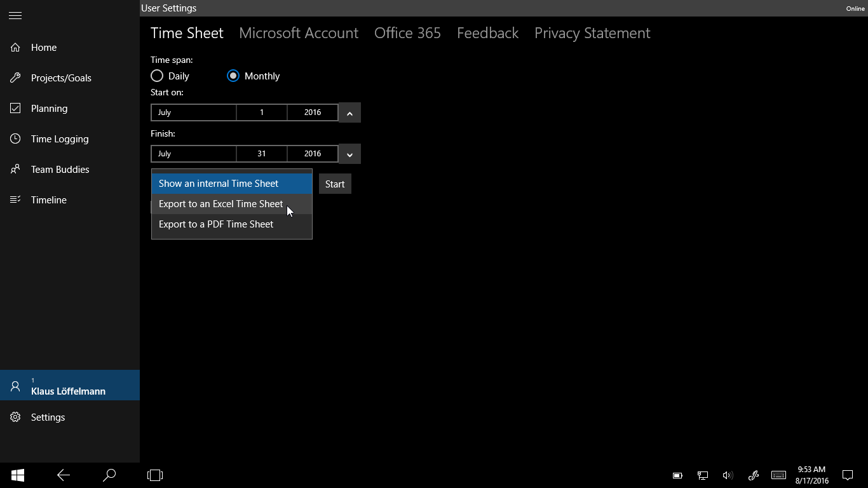Open the Finish day picker showing 31
This screenshot has height=488, width=868.
click(262, 154)
